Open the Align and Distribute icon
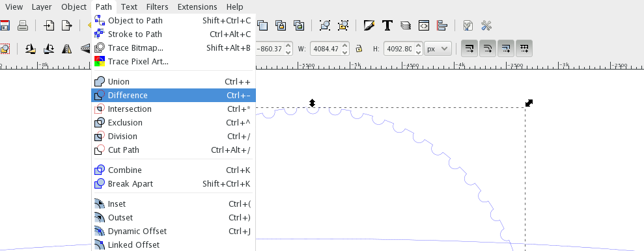Image resolution: width=644 pixels, height=251 pixels. click(442, 26)
